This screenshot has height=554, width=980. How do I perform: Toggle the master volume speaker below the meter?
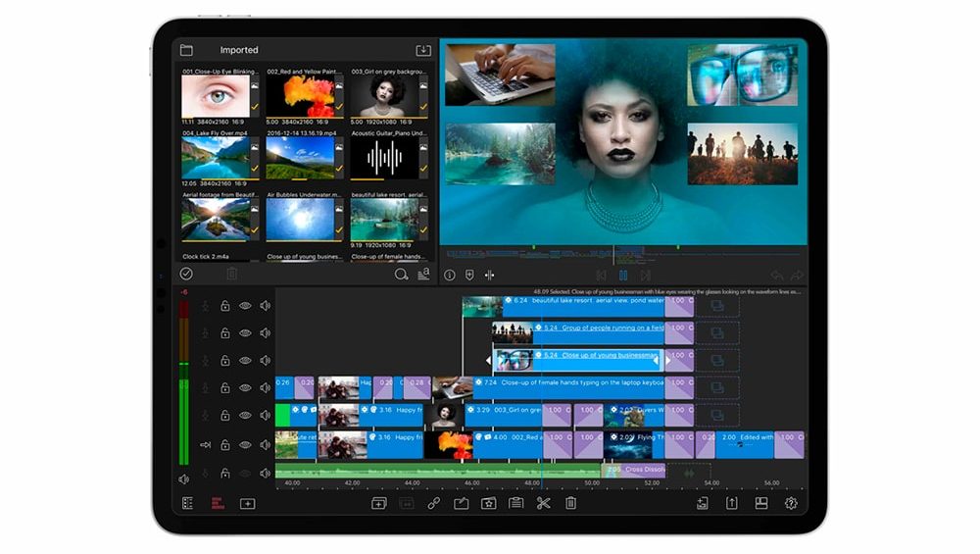click(184, 479)
